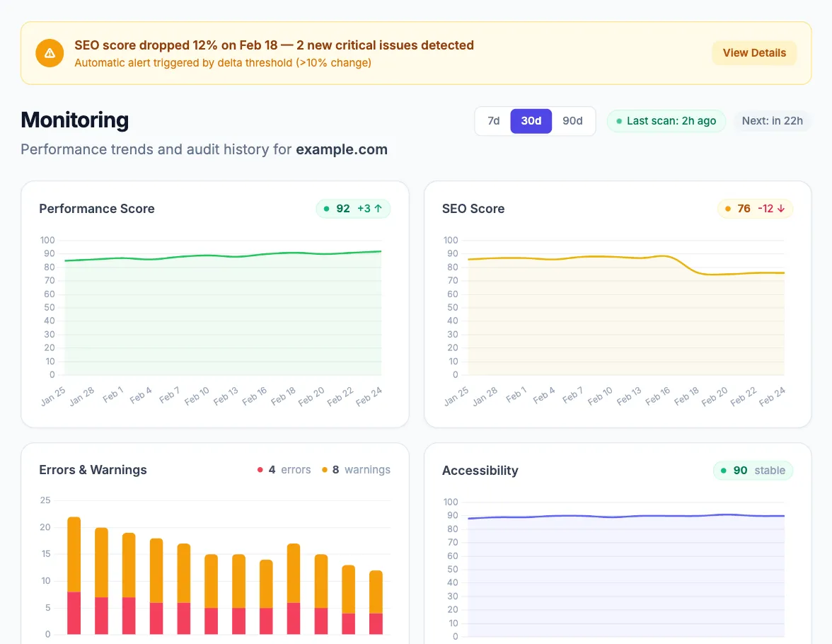Click the warning triangle alert icon
The height and width of the screenshot is (644, 832).
click(49, 52)
